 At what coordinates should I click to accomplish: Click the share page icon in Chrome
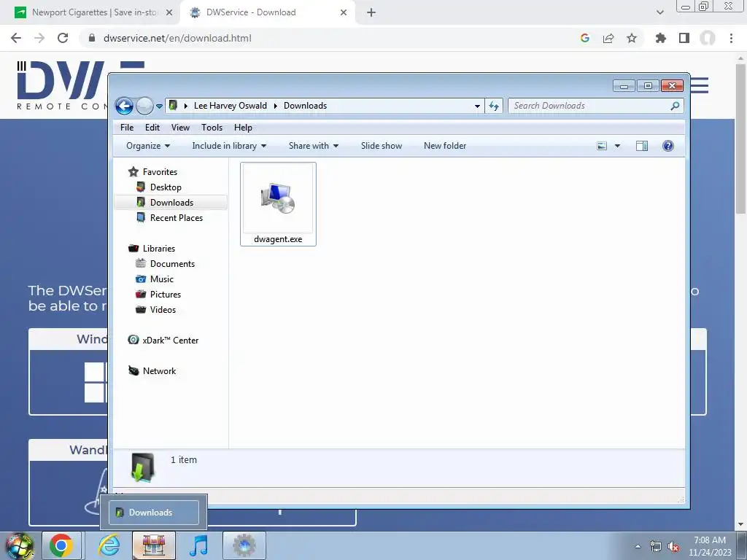(608, 38)
